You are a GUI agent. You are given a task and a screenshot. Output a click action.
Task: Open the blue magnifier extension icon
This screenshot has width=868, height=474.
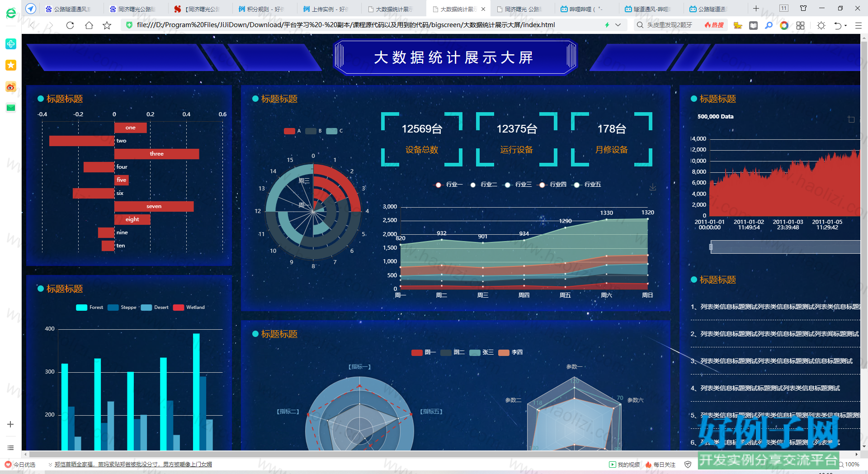(769, 25)
